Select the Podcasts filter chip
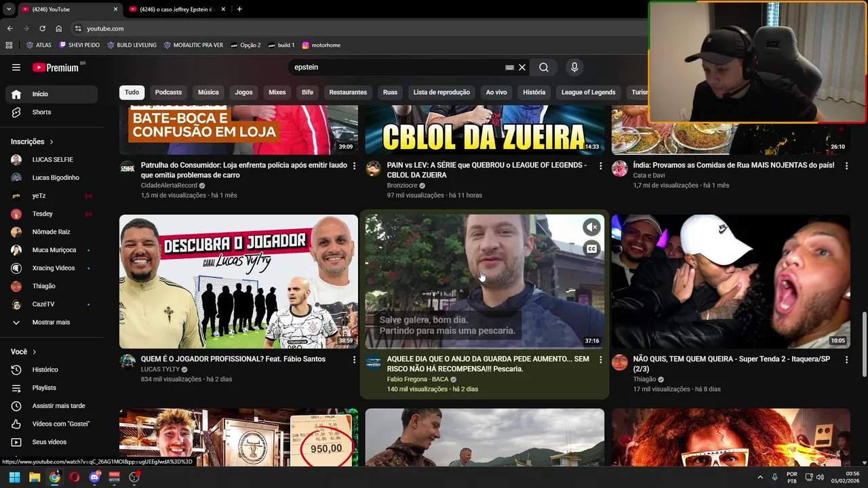Image resolution: width=868 pixels, height=488 pixels. click(x=168, y=92)
